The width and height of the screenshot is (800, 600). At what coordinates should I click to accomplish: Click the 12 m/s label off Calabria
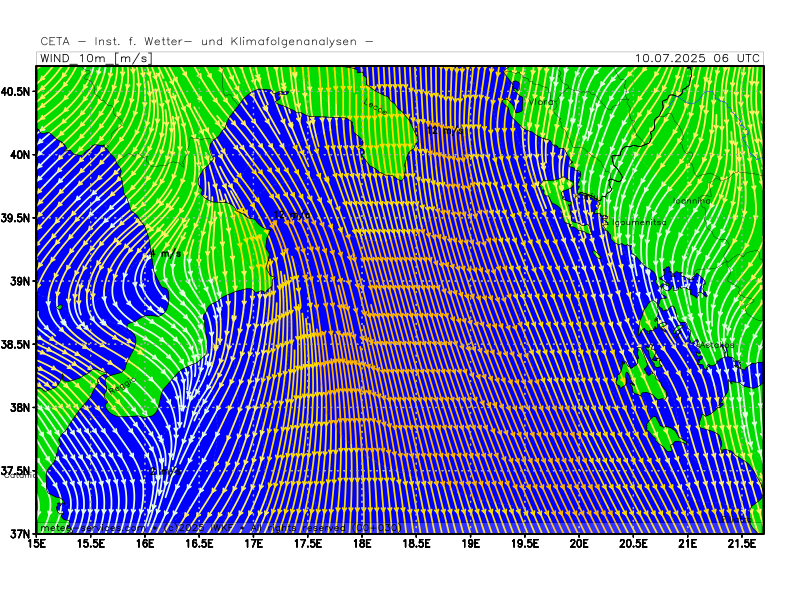(292, 215)
